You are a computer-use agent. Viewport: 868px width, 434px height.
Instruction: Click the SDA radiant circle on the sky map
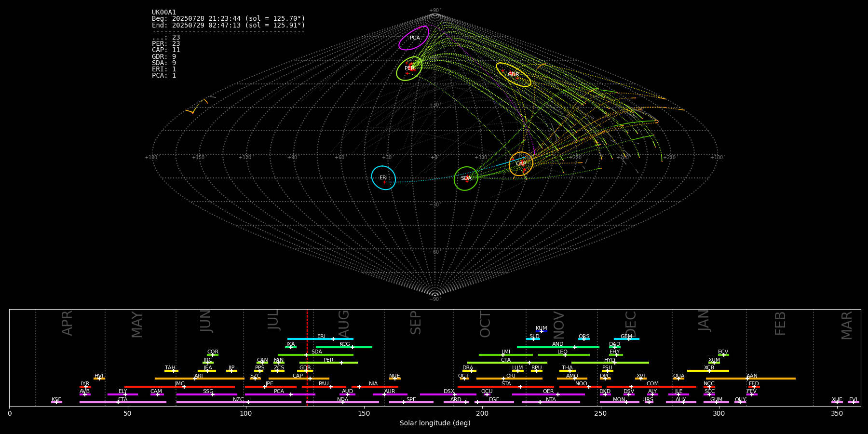click(x=466, y=178)
